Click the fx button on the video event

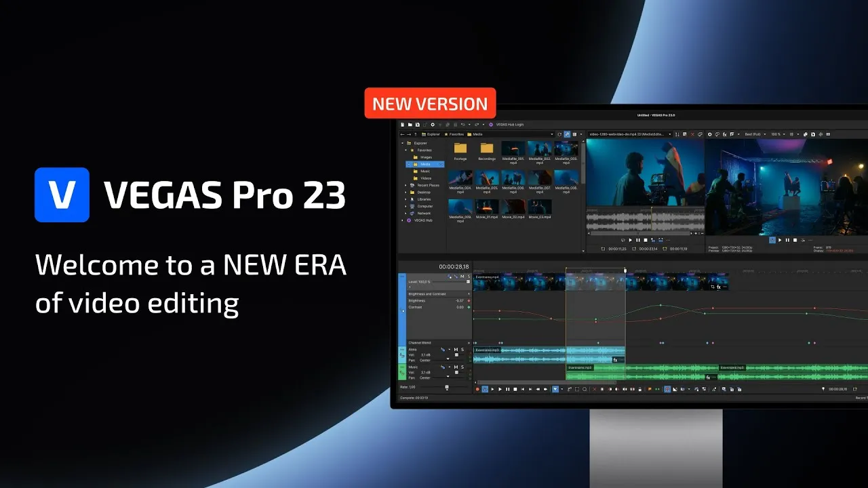click(719, 287)
